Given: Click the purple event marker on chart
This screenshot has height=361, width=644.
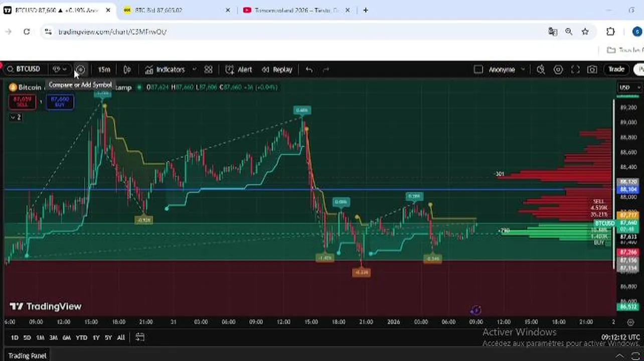Looking at the screenshot, I should point(476,310).
